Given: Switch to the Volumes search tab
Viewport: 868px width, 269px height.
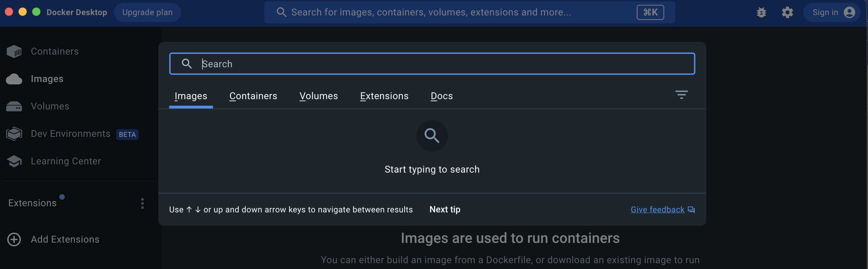Looking at the screenshot, I should pyautogui.click(x=319, y=96).
